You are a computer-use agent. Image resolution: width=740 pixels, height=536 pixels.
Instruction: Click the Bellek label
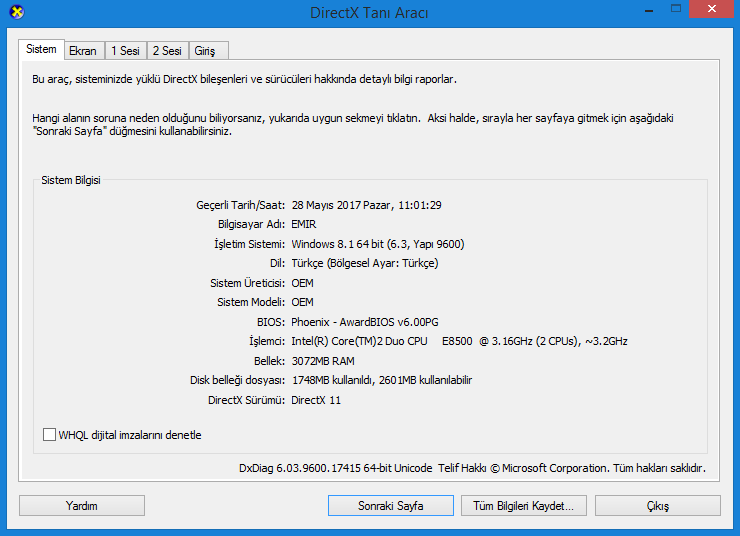coord(269,361)
